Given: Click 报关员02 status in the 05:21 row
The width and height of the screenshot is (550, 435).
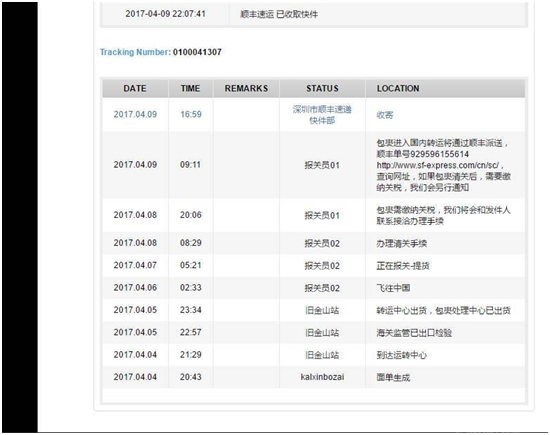Looking at the screenshot, I should coord(322,266).
